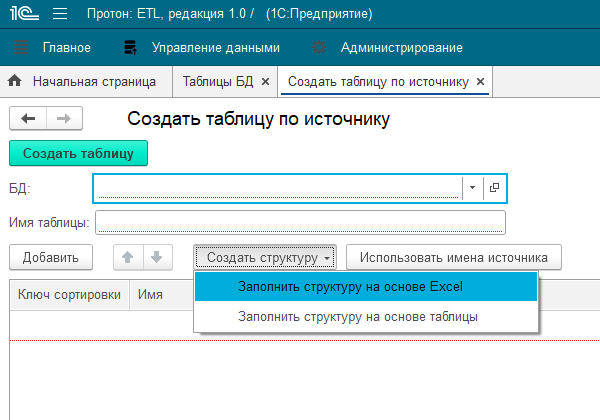The width and height of the screenshot is (600, 420).
Task: Click the home icon on Начальная страница tab
Action: pyautogui.click(x=15, y=81)
